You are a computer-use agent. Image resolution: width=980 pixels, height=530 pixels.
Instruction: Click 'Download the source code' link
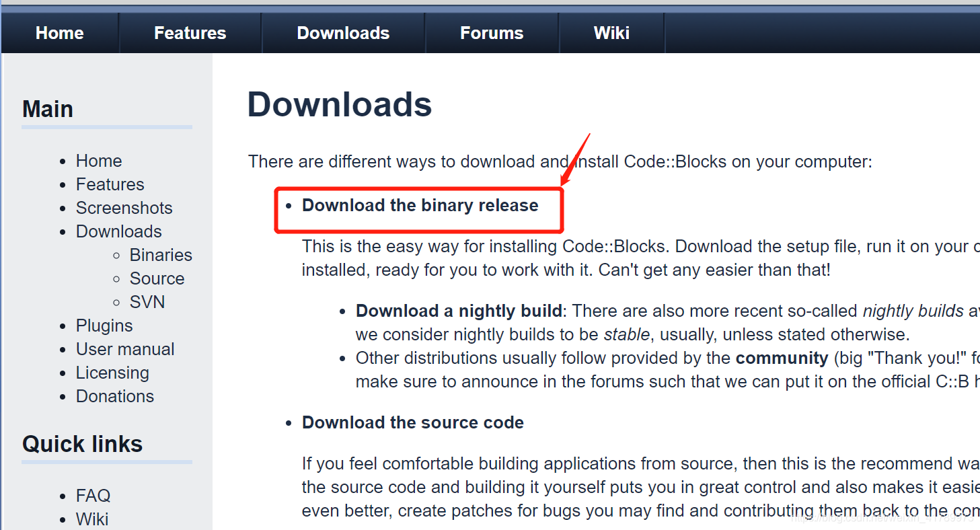pyautogui.click(x=413, y=422)
